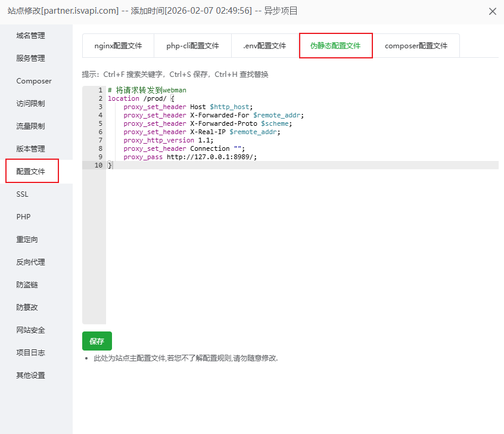Open 项目日志 from the sidebar
This screenshot has height=434, width=504.
point(30,353)
